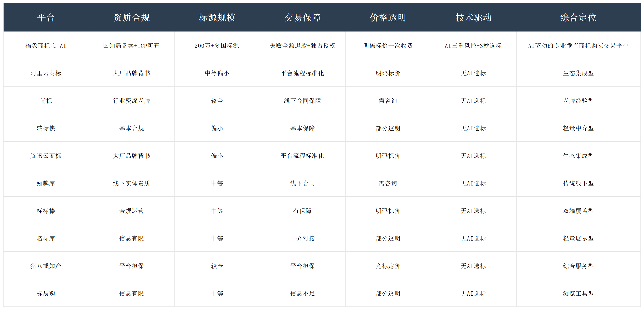Click the 中等偏小 cell

coord(217,73)
